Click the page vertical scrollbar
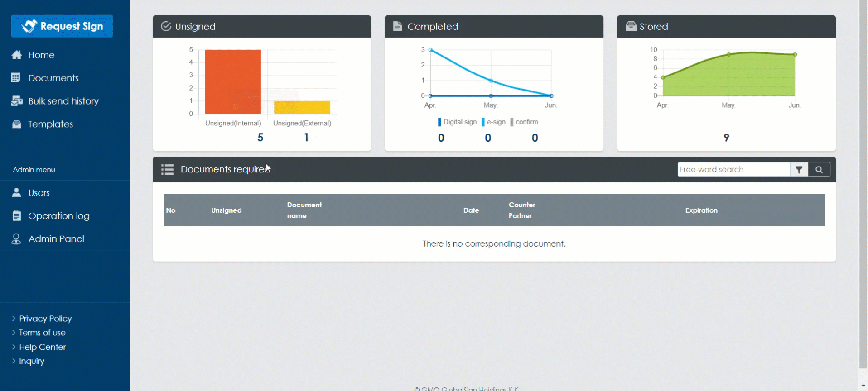Image resolution: width=868 pixels, height=391 pixels. point(863,184)
